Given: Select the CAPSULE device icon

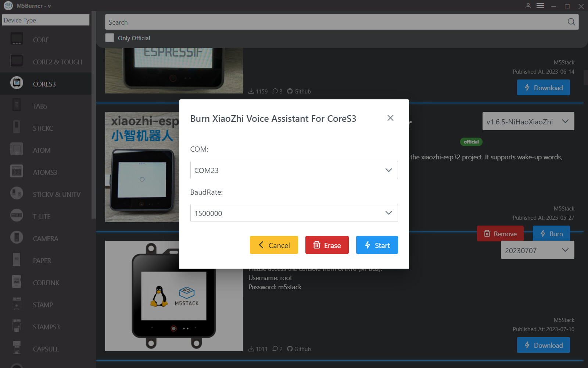Looking at the screenshot, I should click(x=17, y=348).
